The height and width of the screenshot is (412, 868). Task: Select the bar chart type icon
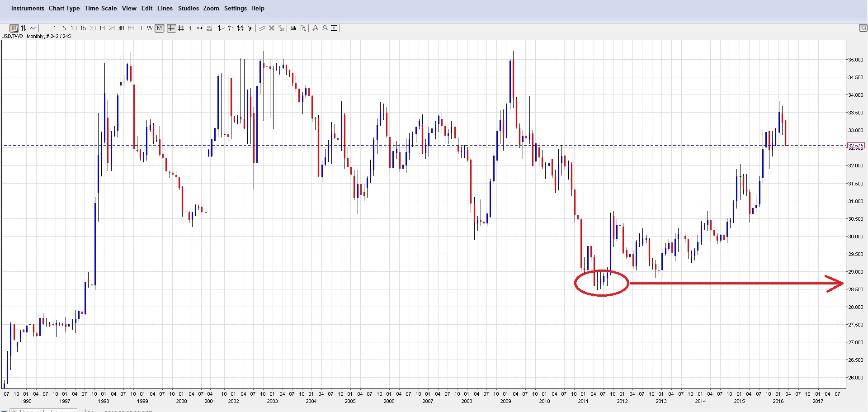24,28
